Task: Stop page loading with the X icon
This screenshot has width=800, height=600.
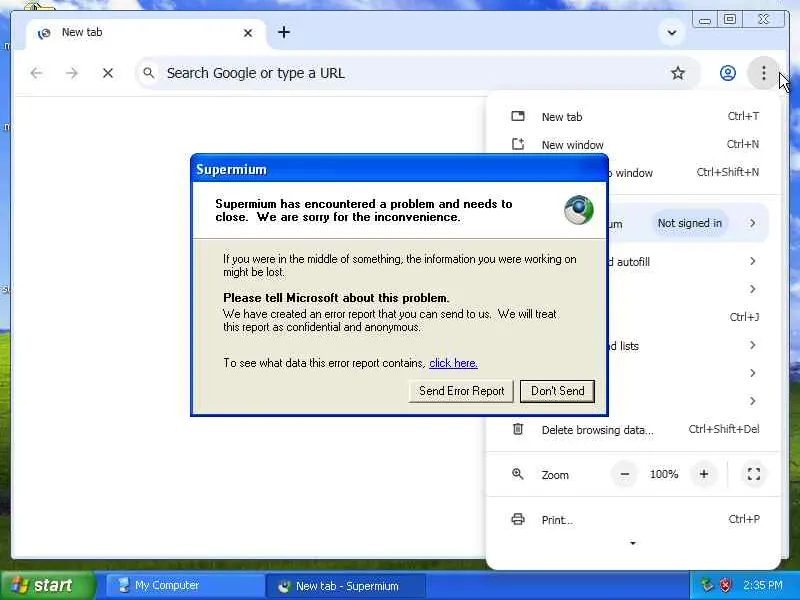Action: tap(108, 73)
